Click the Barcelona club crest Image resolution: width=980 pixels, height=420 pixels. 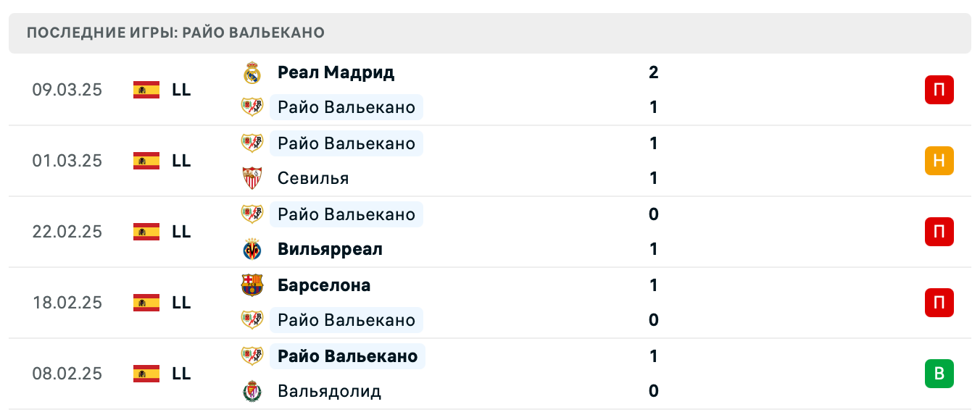point(252,285)
